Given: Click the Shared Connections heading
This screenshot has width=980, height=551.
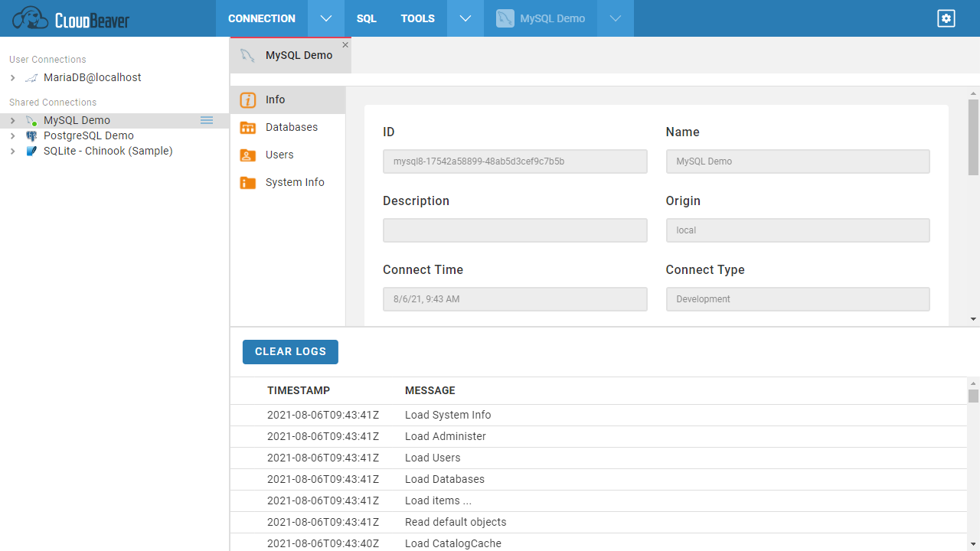Looking at the screenshot, I should (53, 103).
